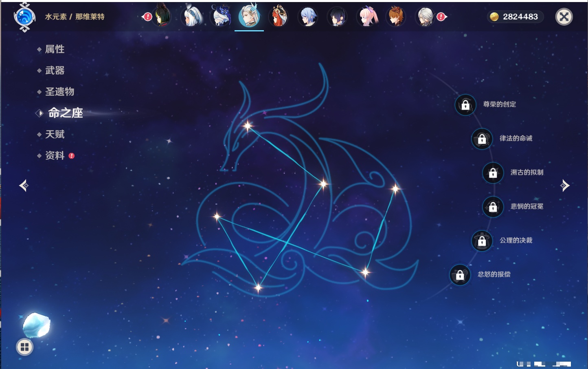This screenshot has width=588, height=369.
Task: Switch to the 武器 weapon tab
Action: 55,71
